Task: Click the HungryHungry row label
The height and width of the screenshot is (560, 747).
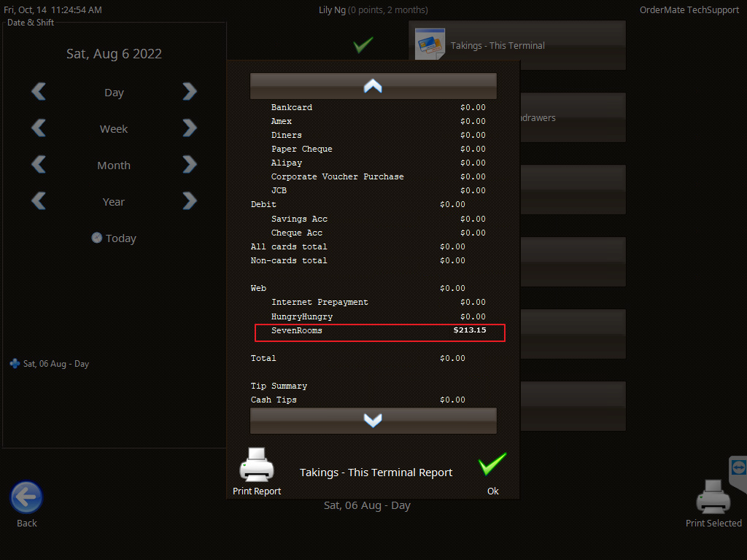Action: point(302,316)
